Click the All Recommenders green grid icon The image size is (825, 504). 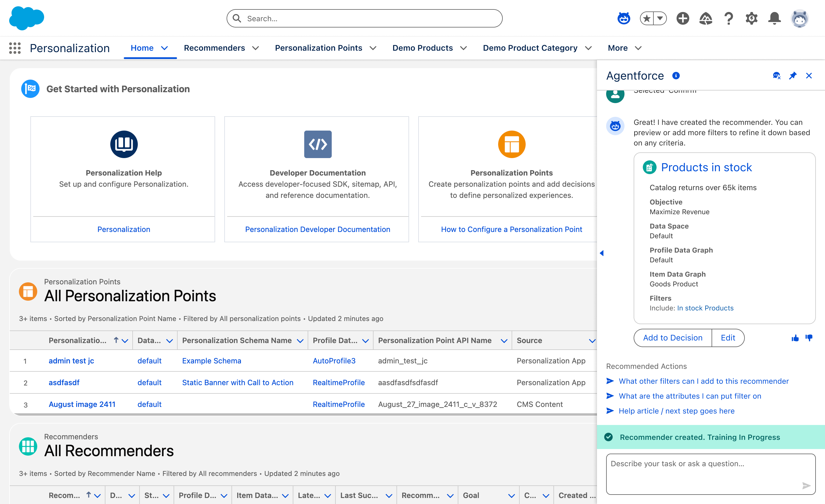(28, 446)
